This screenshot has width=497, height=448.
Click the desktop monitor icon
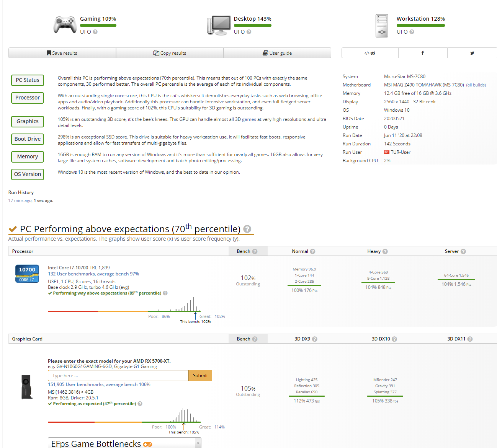pyautogui.click(x=218, y=25)
